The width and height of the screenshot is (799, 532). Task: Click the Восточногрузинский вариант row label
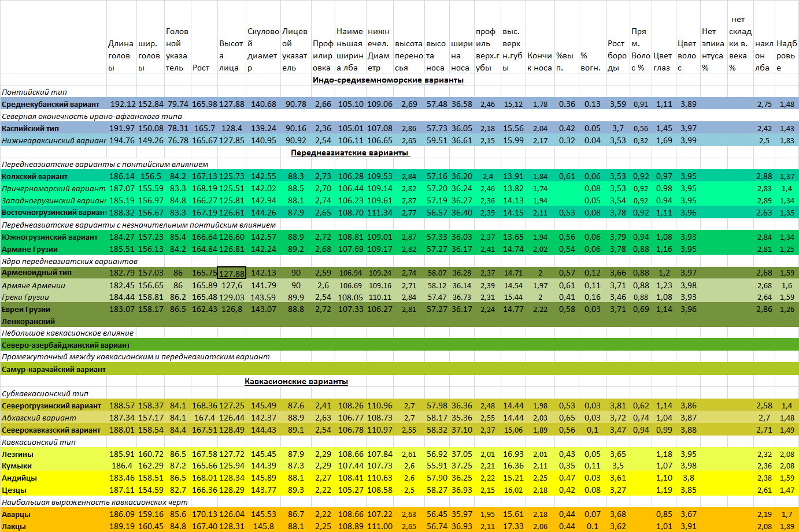(x=54, y=213)
